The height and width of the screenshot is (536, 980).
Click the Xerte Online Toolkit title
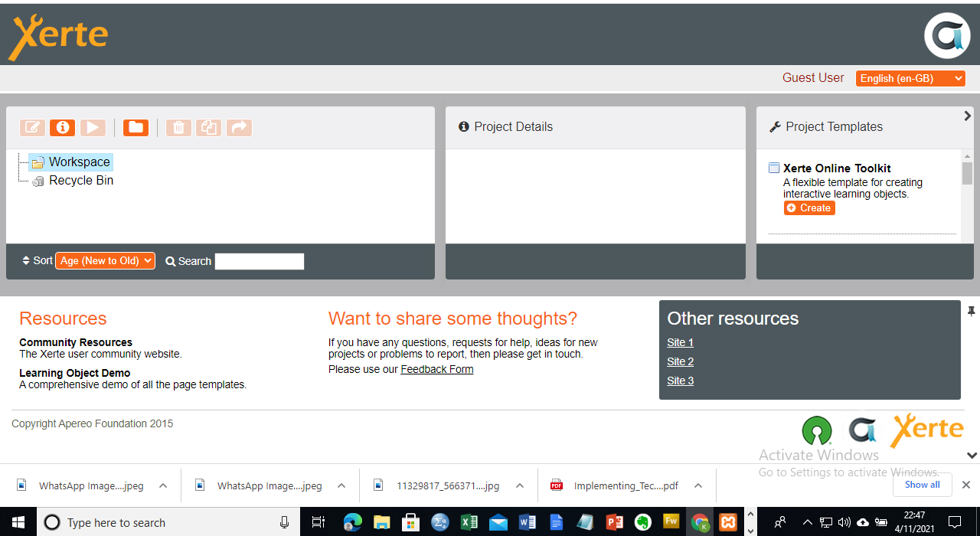837,168
